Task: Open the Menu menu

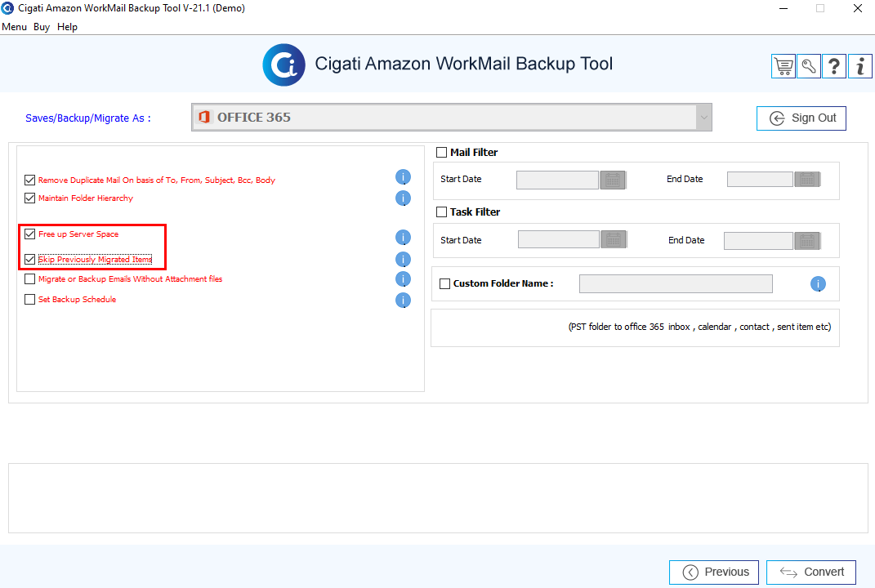Action: 14,27
